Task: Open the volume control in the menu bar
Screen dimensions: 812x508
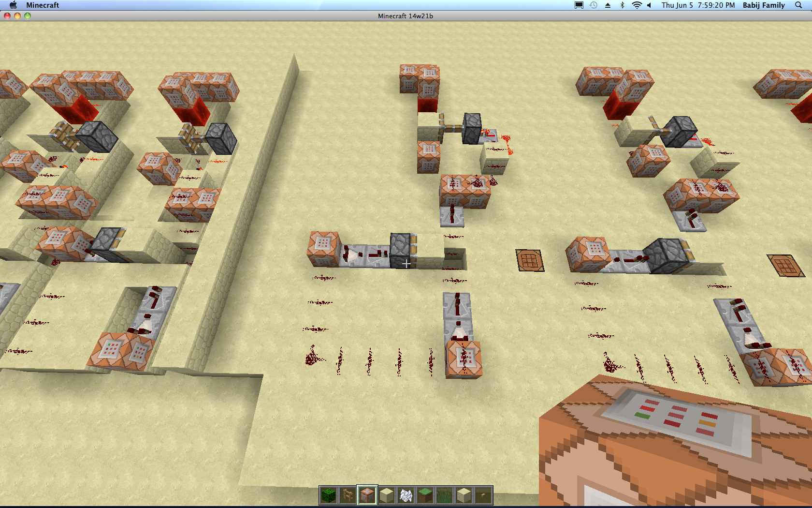Action: click(649, 5)
